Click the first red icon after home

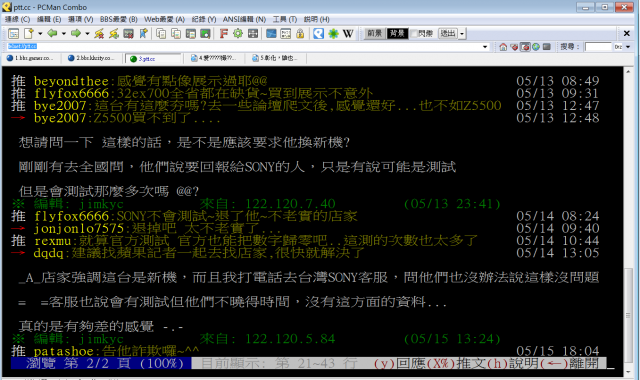coord(514,47)
